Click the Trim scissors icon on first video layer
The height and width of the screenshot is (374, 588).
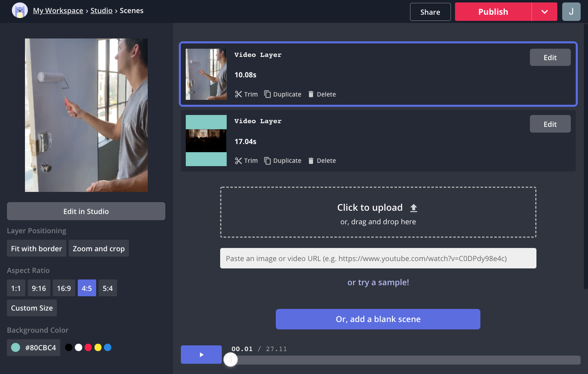click(x=239, y=94)
